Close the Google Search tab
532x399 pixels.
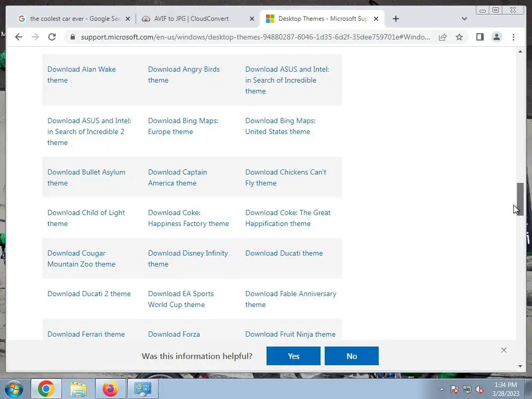(128, 19)
